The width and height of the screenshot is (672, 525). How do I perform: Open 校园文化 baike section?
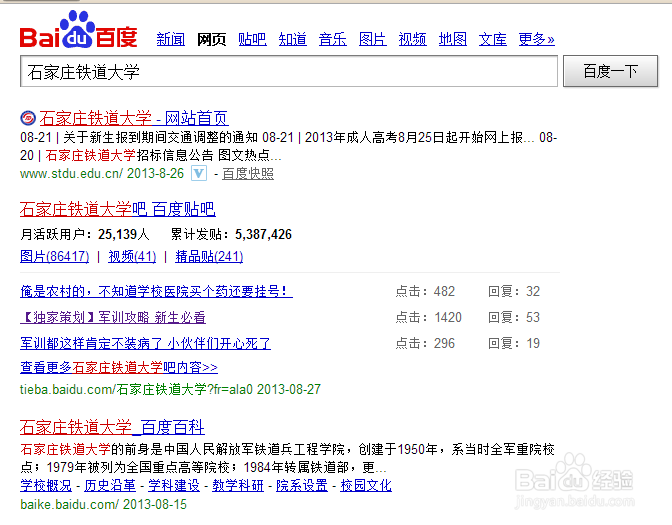click(x=366, y=485)
